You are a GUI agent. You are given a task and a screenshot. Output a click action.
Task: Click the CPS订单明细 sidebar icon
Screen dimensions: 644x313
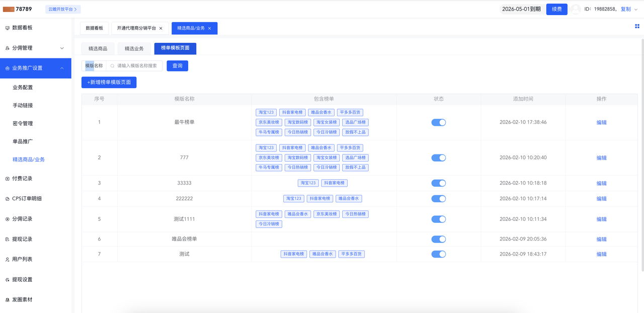[x=7, y=199]
